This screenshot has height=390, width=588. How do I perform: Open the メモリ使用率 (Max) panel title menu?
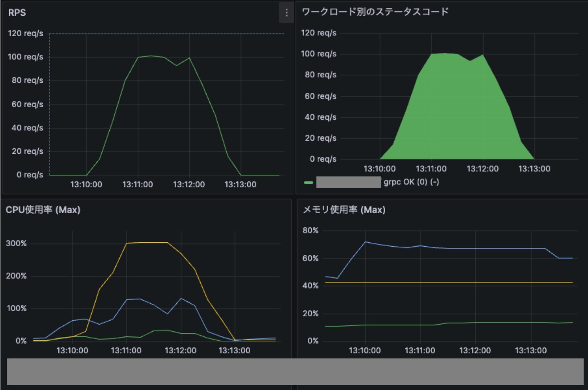[x=343, y=210]
